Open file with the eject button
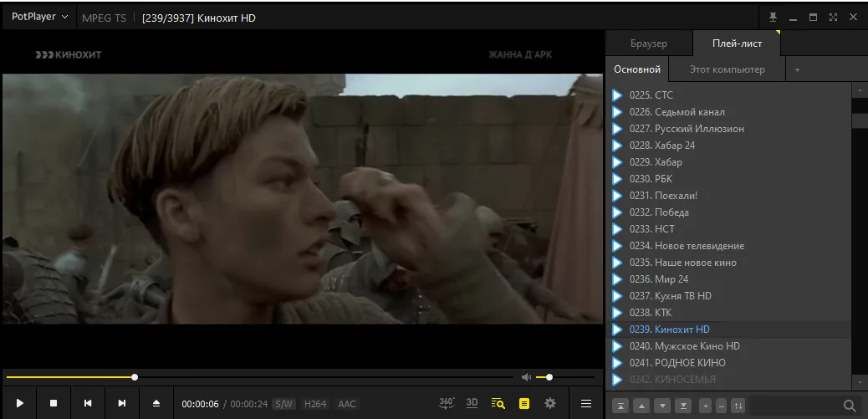The width and height of the screenshot is (868, 419). coord(156,403)
